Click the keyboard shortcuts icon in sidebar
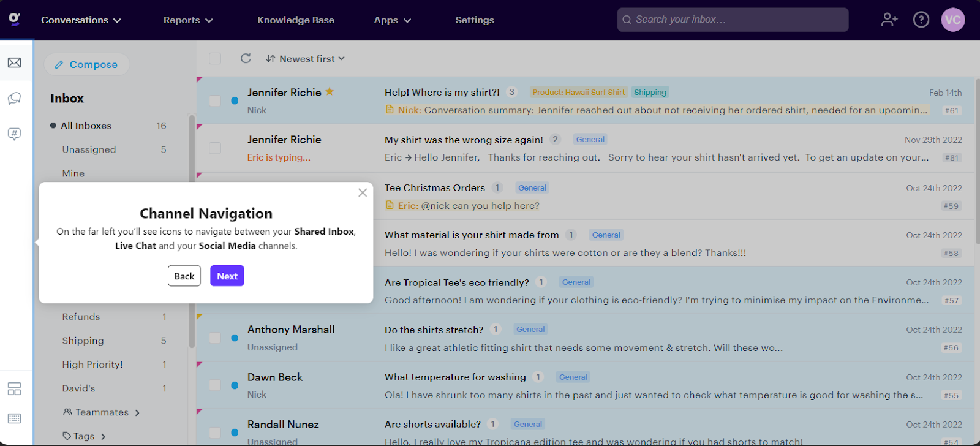 [14, 418]
